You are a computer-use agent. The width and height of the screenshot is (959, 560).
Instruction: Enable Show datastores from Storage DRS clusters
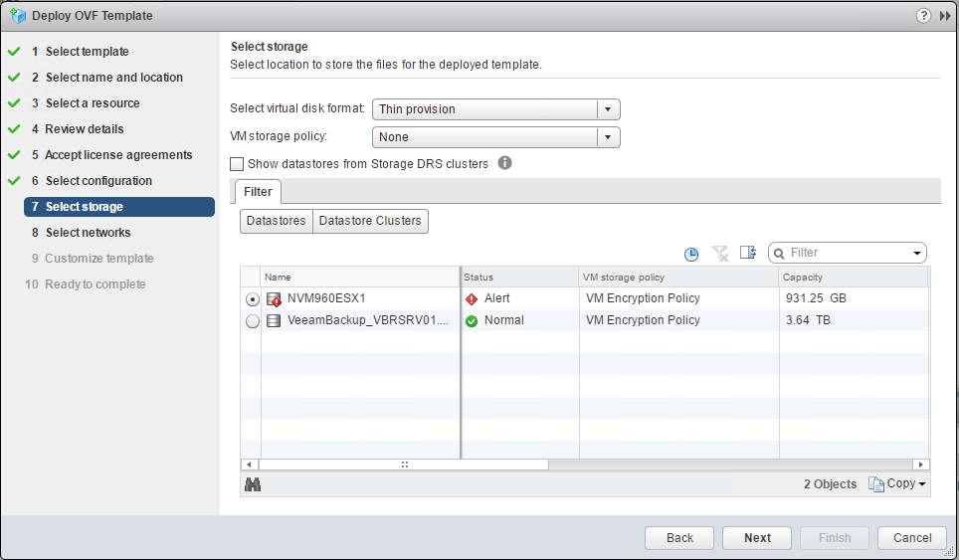pos(237,164)
